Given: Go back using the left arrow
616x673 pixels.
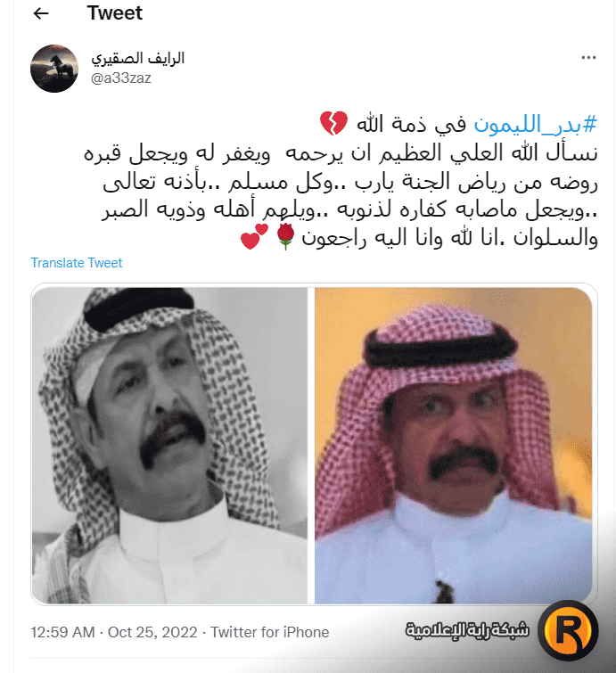Looking at the screenshot, I should (41, 13).
